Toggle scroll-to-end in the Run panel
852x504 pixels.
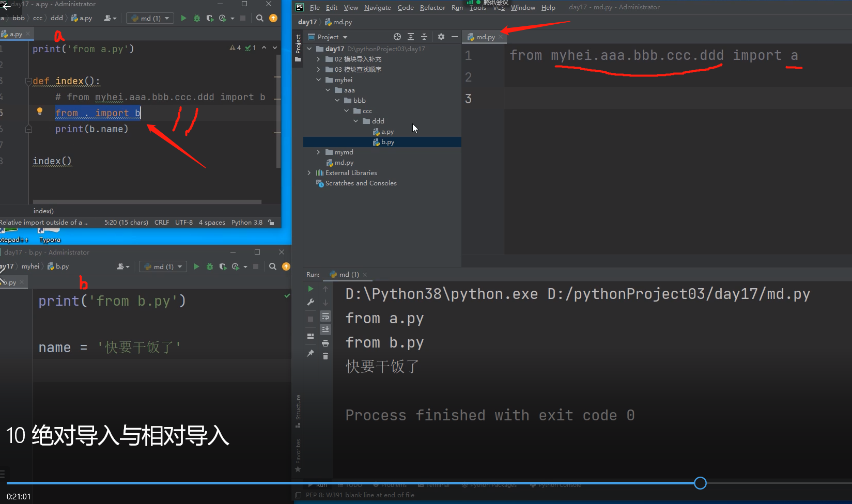click(326, 329)
